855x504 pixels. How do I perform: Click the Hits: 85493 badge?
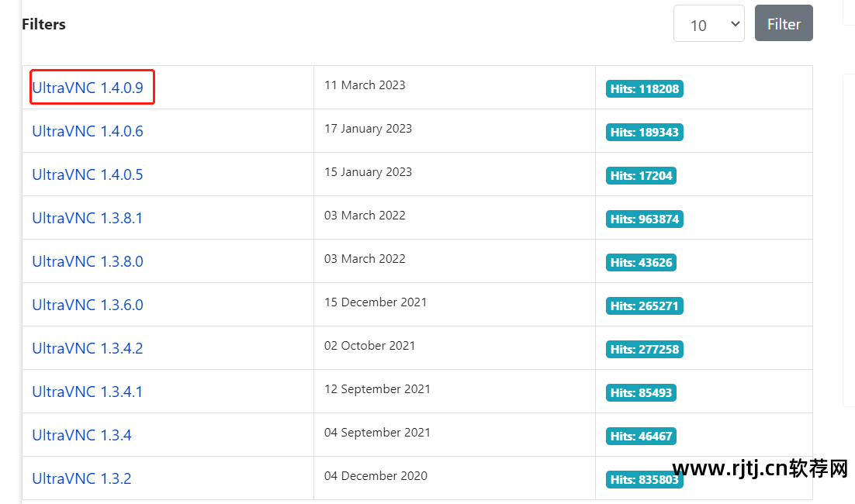pyautogui.click(x=641, y=393)
